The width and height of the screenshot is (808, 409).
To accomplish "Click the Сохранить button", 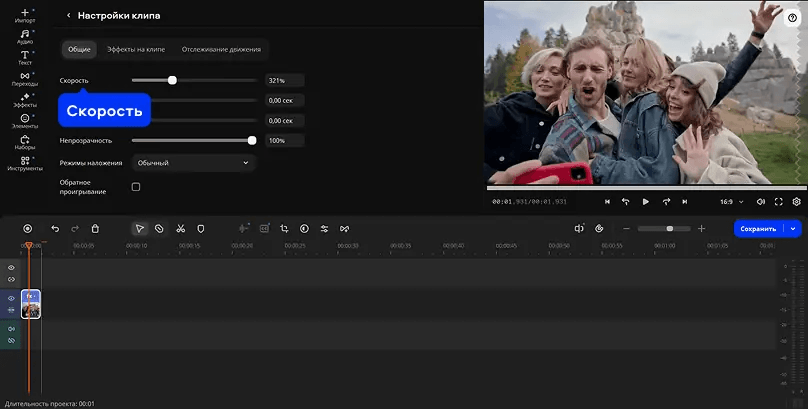I will click(758, 228).
